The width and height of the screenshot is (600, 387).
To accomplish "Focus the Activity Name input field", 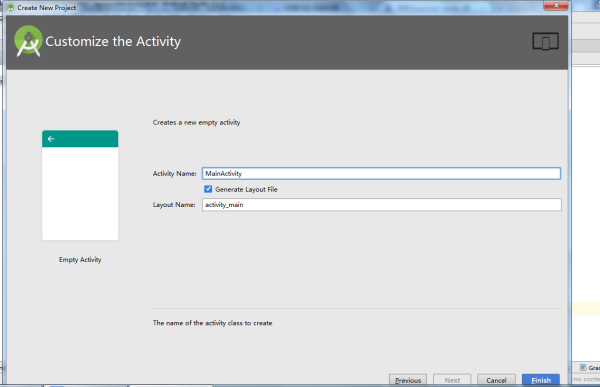I will pyautogui.click(x=381, y=173).
